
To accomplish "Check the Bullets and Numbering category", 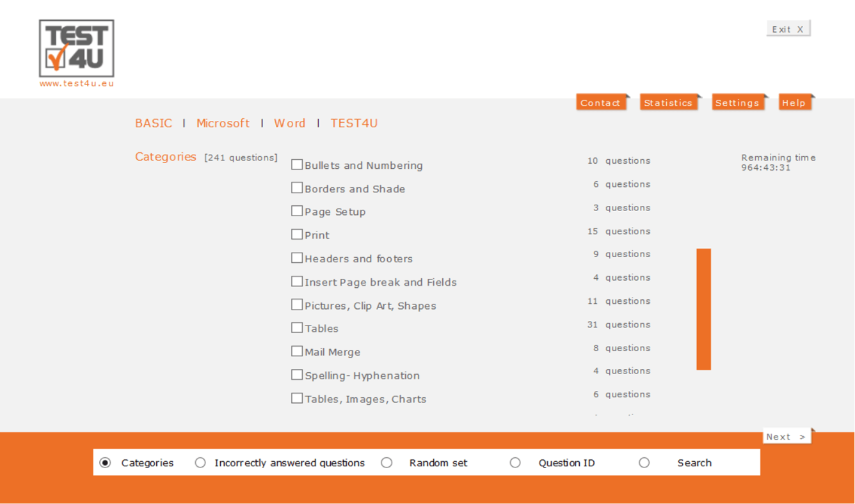I will (297, 164).
